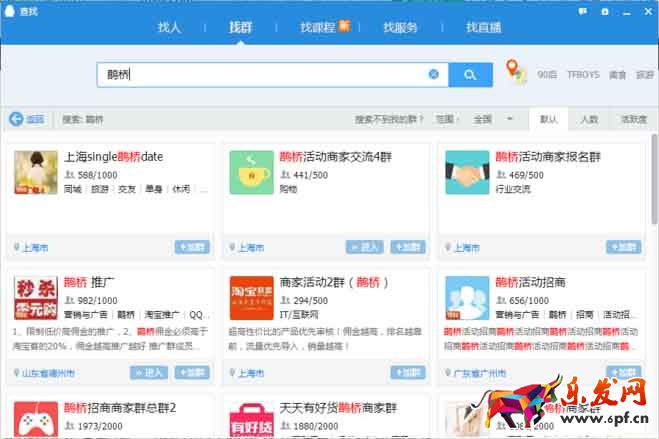Click the green cup group avatar
Image resolution: width=659 pixels, height=439 pixels.
(251, 172)
